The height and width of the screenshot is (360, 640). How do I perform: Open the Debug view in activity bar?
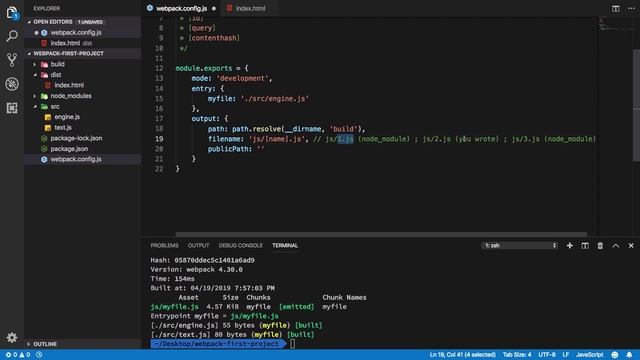pyautogui.click(x=12, y=84)
